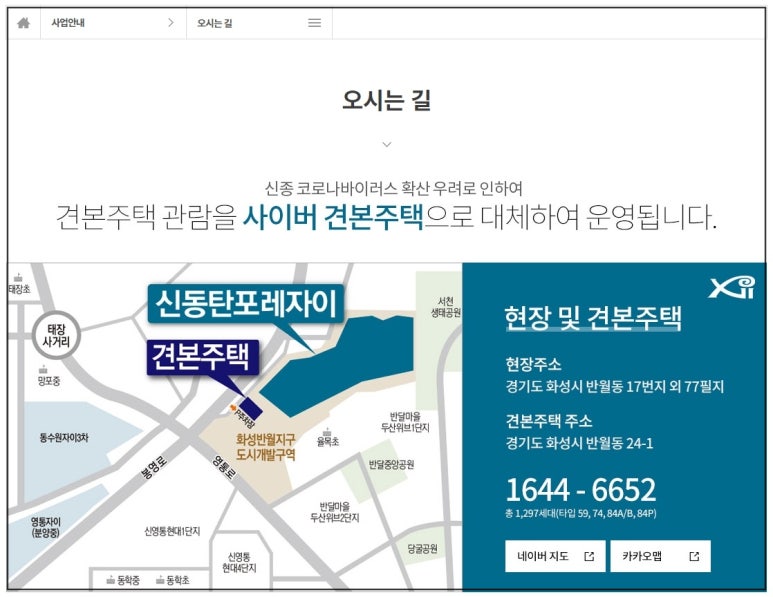
Task: Click external-link icon on 네이버 지도
Action: 589,557
